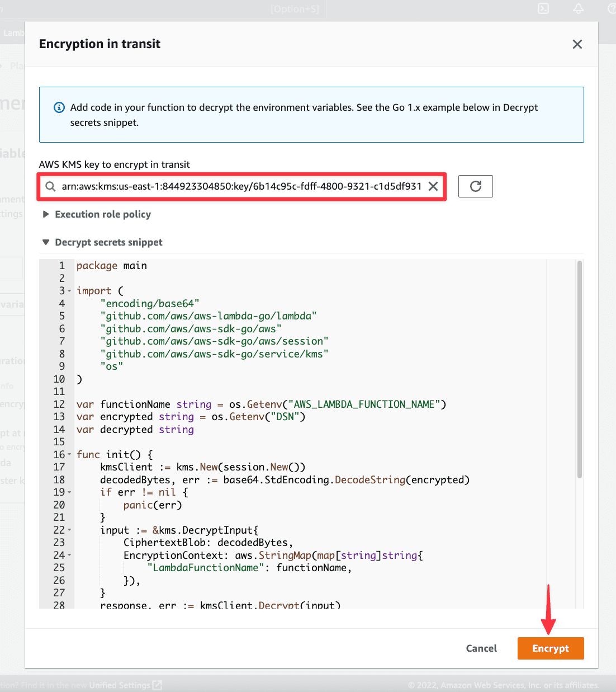Screen dimensions: 616x692
Task: Collapse the Decrypt secrets snippet section
Action: 102,242
